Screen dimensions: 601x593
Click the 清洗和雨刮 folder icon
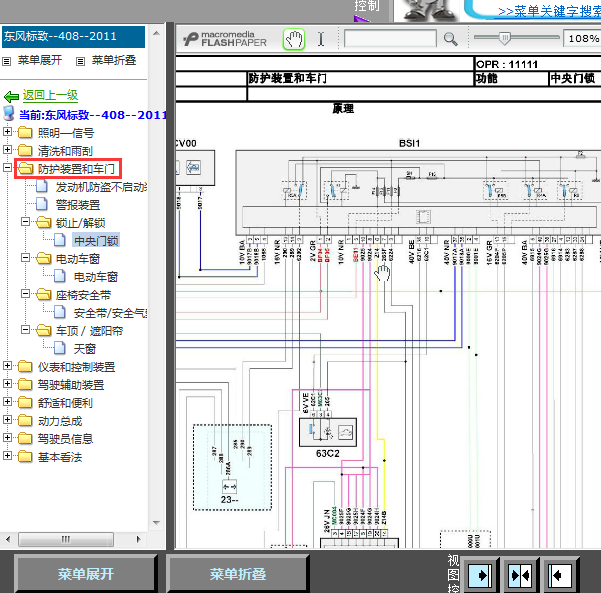pos(25,150)
